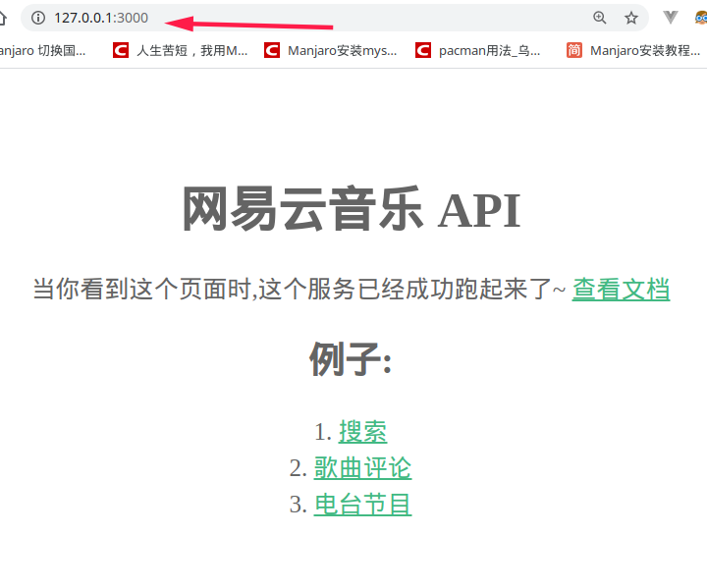Open the 搜索 example link

pos(362,432)
